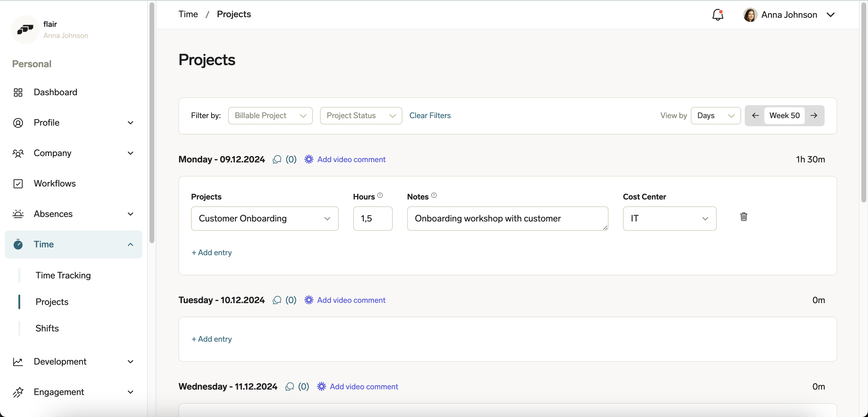Expand the Company sidebar section
Image resolution: width=868 pixels, height=417 pixels.
point(131,153)
